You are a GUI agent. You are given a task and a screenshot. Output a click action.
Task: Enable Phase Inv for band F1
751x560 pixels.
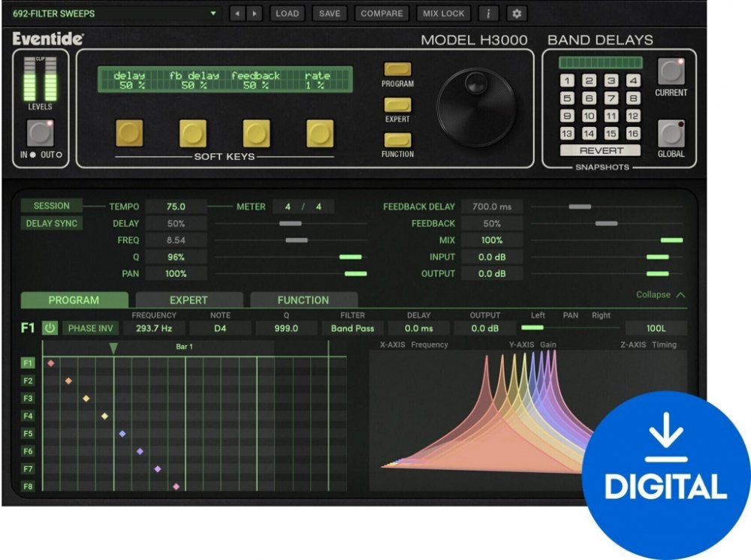90,328
